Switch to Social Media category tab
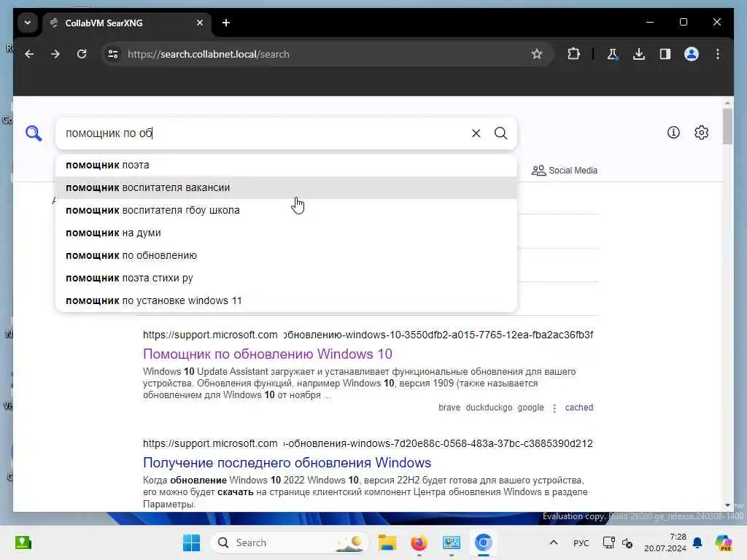 (x=565, y=171)
